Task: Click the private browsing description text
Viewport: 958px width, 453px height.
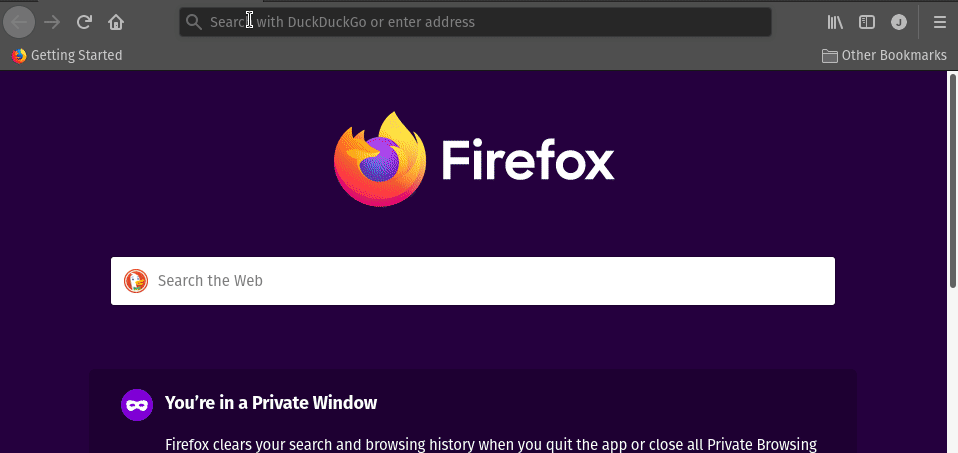Action: tap(490, 444)
